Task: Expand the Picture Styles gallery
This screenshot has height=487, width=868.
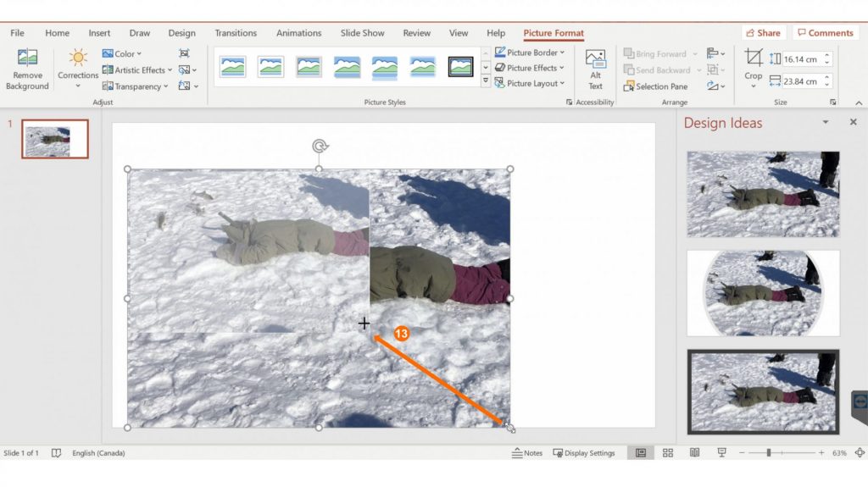Action: point(486,81)
